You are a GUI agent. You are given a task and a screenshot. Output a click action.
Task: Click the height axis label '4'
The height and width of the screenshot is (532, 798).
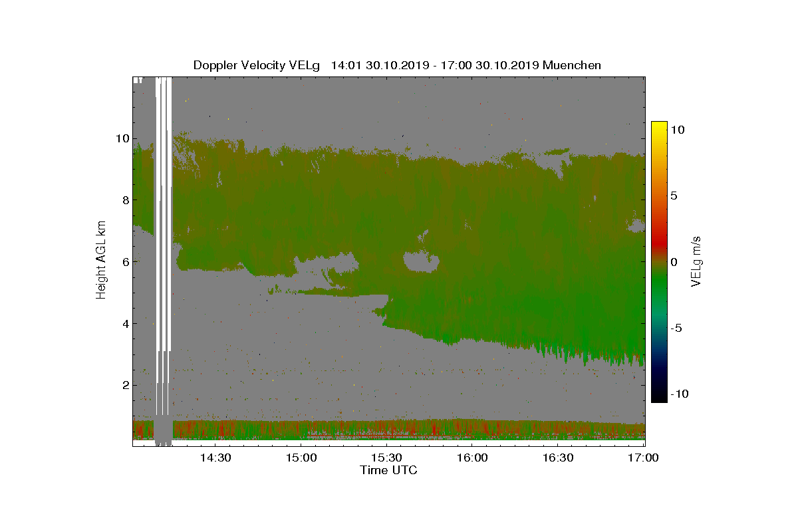pyautogui.click(x=124, y=324)
